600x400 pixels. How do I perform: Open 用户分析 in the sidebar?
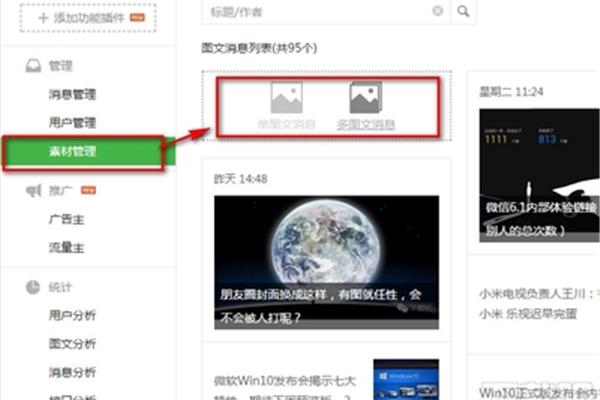point(72,315)
